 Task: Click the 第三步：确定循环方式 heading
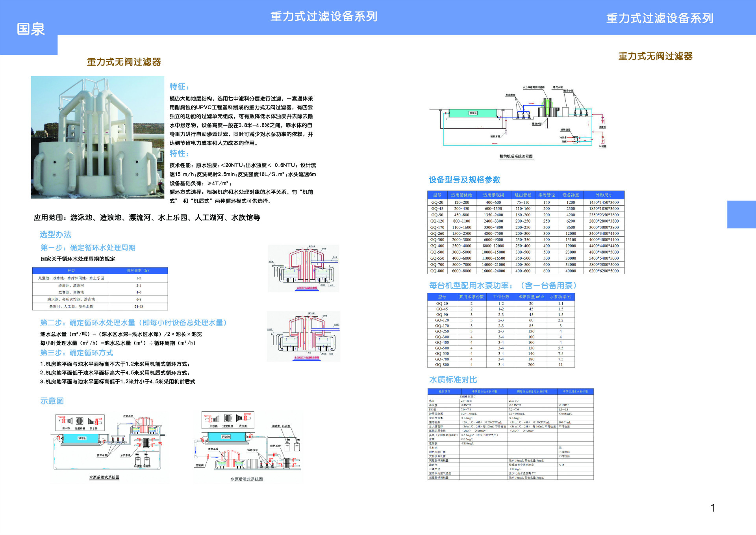click(77, 353)
